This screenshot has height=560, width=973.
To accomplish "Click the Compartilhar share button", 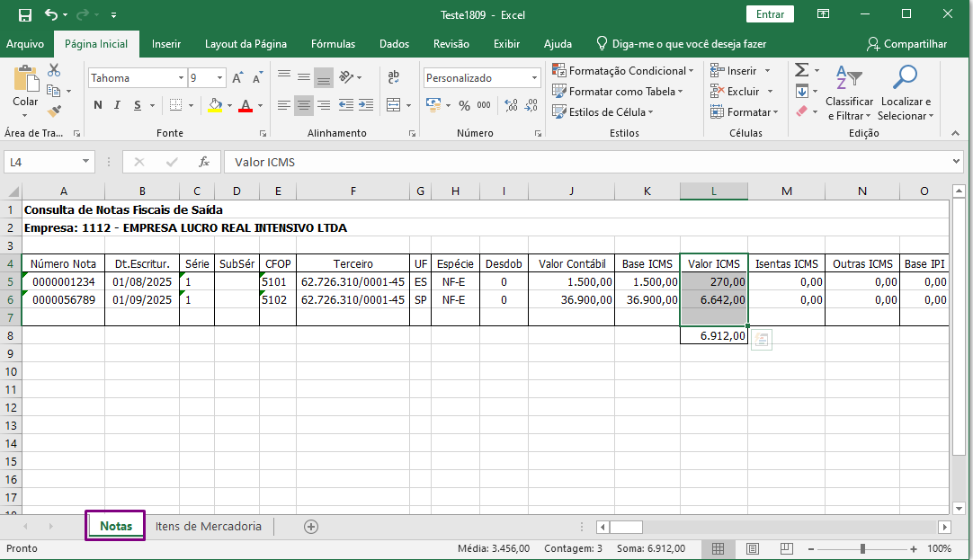I will (x=906, y=44).
